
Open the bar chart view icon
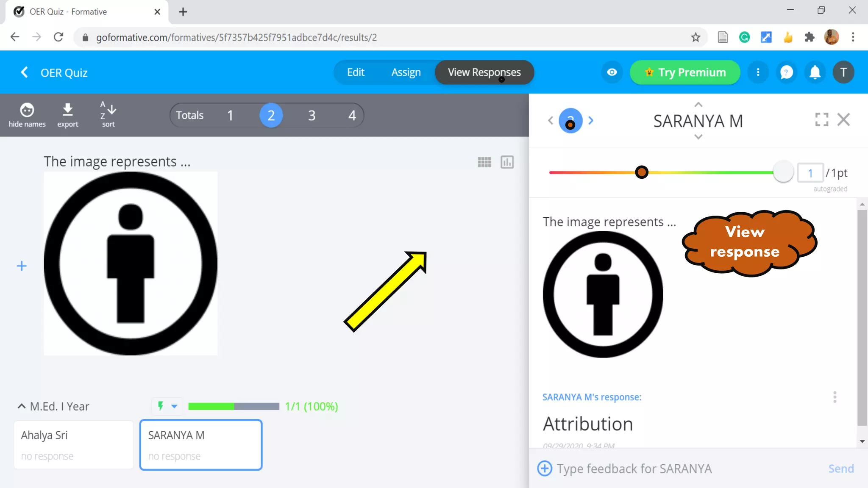507,162
